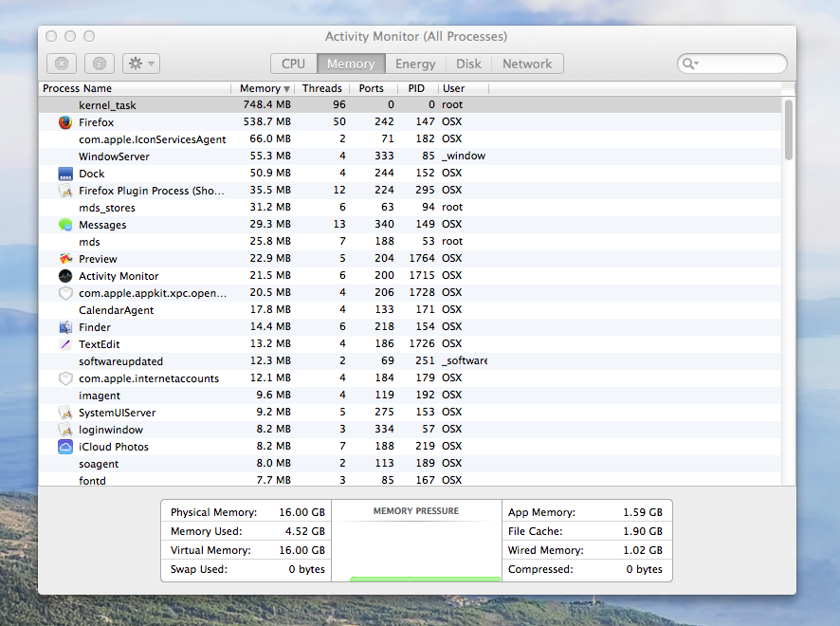Viewport: 840px width, 626px height.
Task: Click the File Cache 1.90 GB value
Action: 643,531
